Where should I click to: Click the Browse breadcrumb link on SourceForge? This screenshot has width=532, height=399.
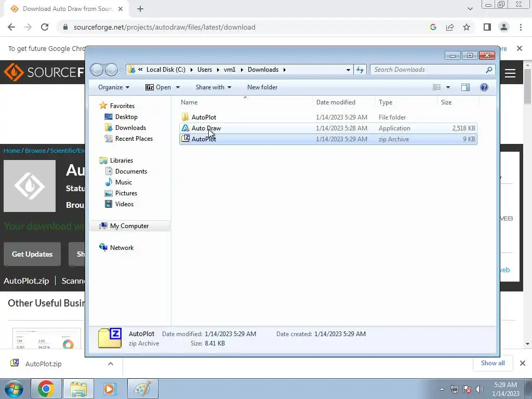35,151
